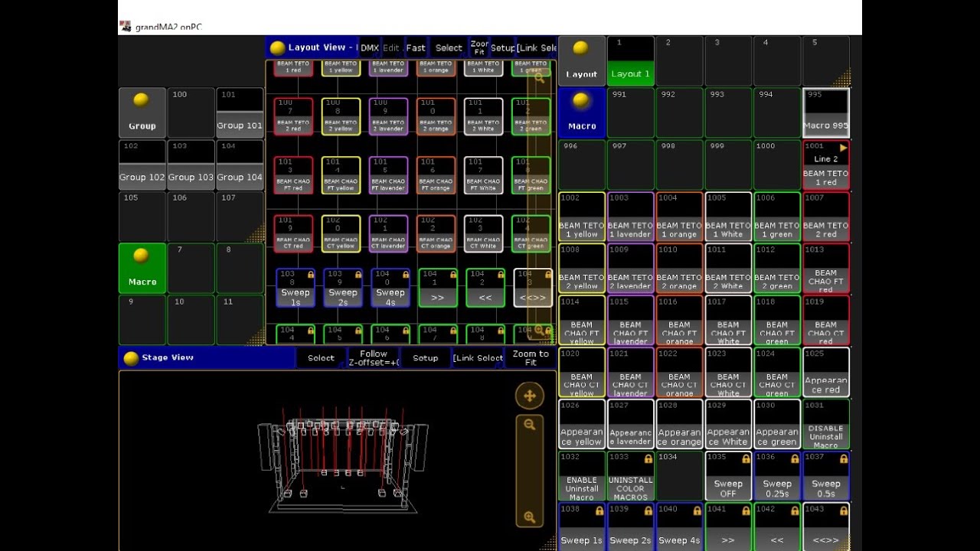Click lock icon on macro pool cell 1041
Screen dimensions: 980x551
(x=746, y=510)
